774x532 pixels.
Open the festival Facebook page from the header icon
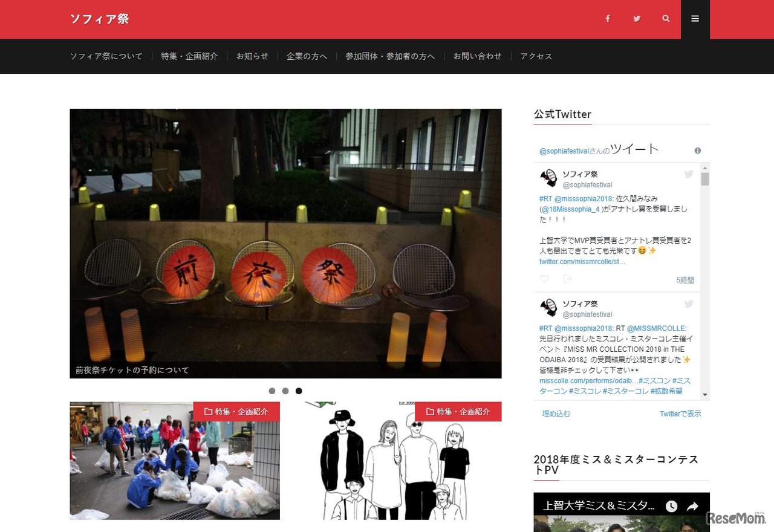pyautogui.click(x=608, y=19)
